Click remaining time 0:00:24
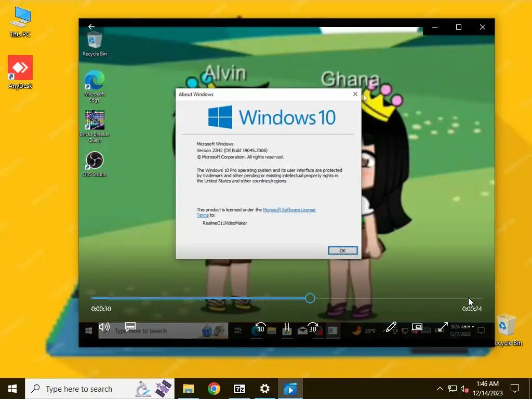Screen dimensions: 532x399 [472, 309]
